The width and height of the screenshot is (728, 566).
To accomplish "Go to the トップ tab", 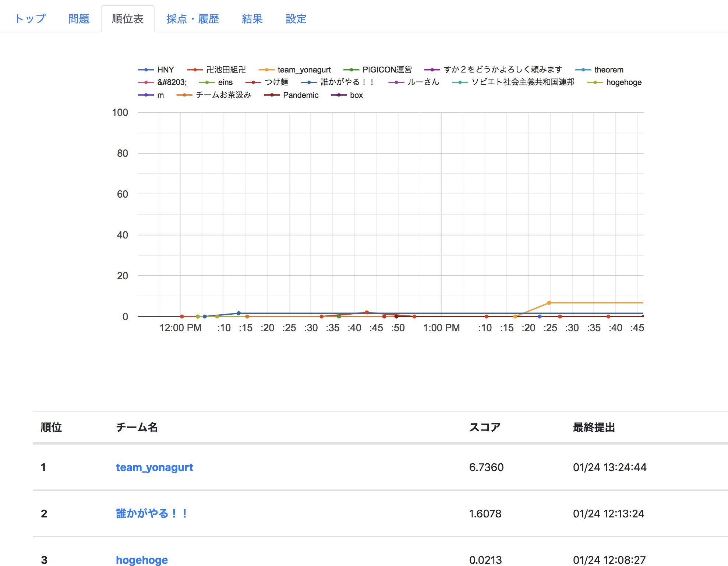I will click(x=30, y=18).
